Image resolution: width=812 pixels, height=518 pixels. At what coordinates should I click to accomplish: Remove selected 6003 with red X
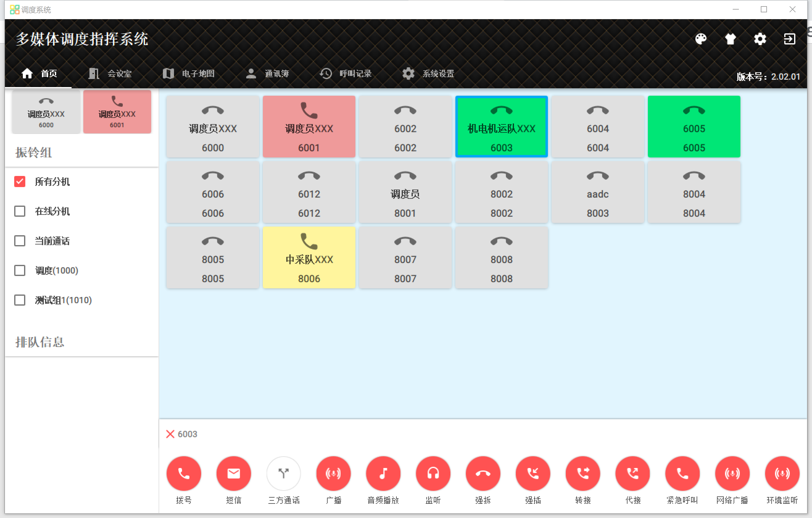170,434
